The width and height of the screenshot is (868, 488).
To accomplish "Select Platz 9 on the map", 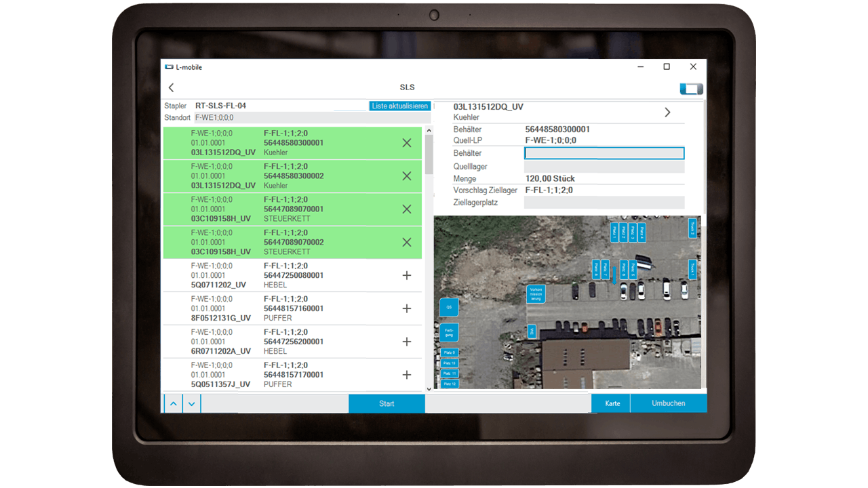I will tap(450, 352).
